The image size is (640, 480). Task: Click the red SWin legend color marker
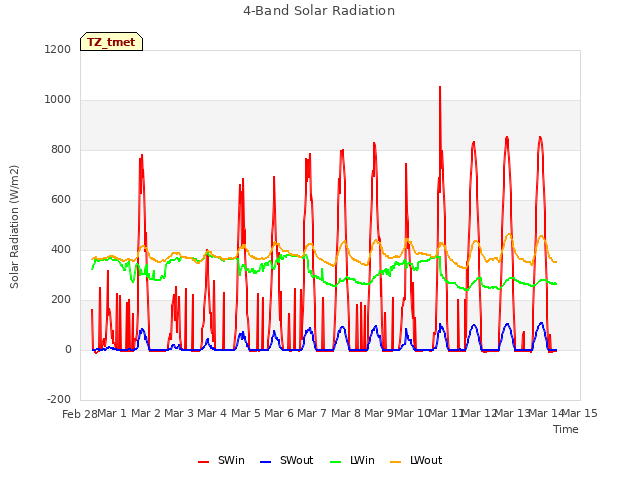[203, 462]
